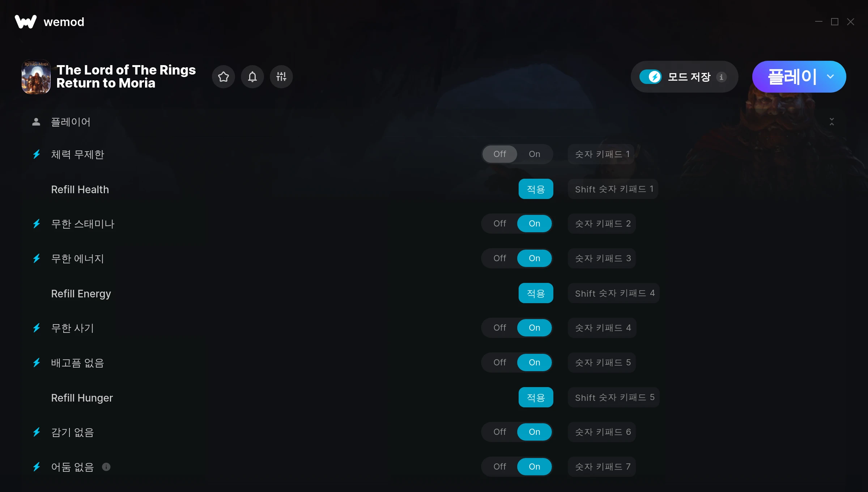Screen dimensions: 868x492
Task: Open the notification bell icon
Action: [252, 77]
